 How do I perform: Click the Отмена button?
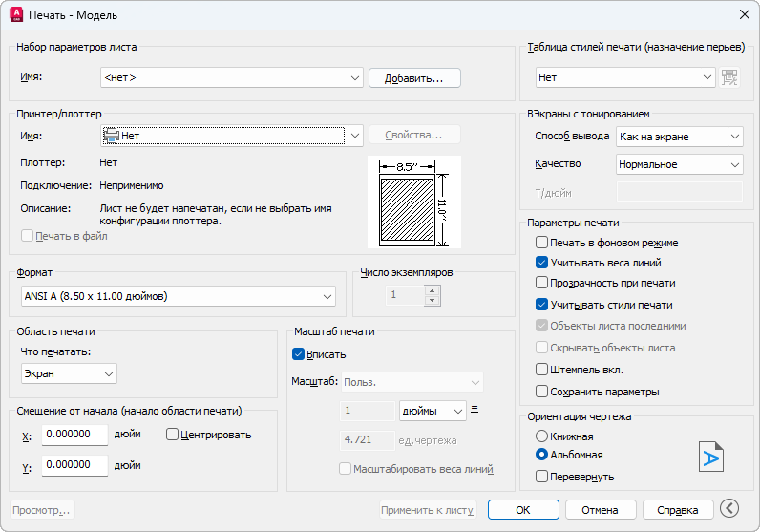click(601, 509)
